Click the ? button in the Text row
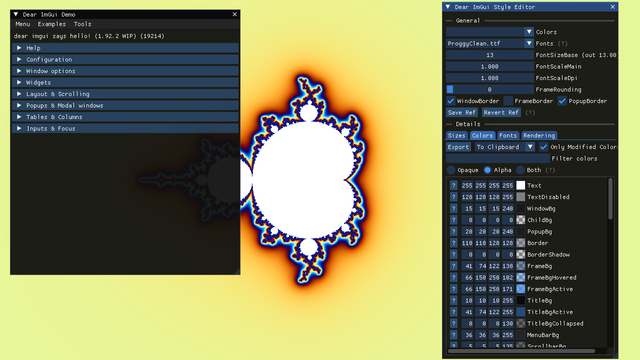Image resolution: width=640 pixels, height=360 pixels. [453, 185]
